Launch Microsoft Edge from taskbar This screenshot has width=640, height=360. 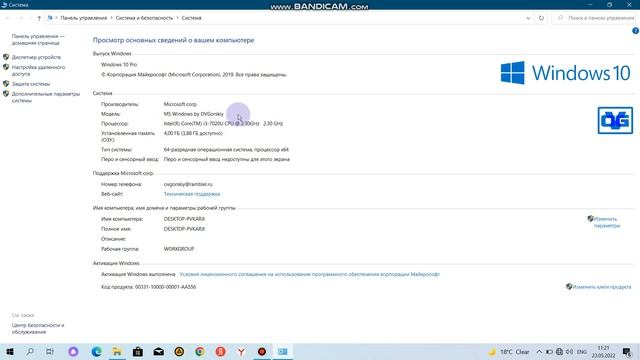[x=97, y=351]
